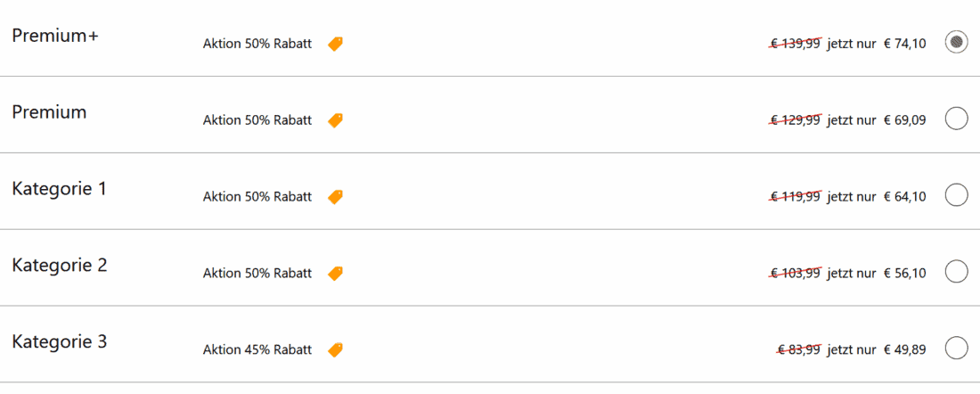Choose the Kategorie 1 radio button
Viewport: 980px width, 394px height.
956,195
